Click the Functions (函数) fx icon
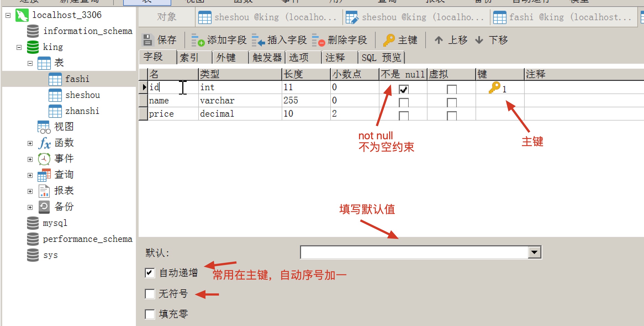The image size is (644, 326). click(44, 143)
